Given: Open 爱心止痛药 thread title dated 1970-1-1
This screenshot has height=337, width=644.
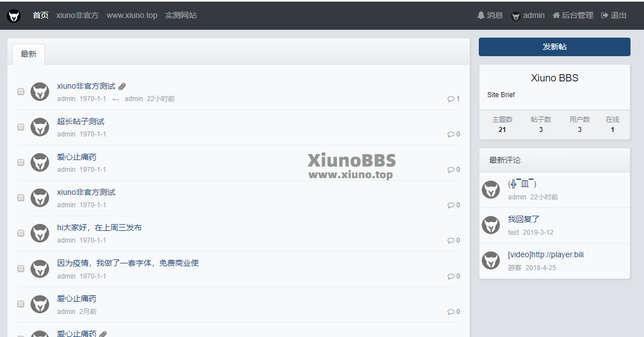Looking at the screenshot, I should pyautogui.click(x=77, y=157).
